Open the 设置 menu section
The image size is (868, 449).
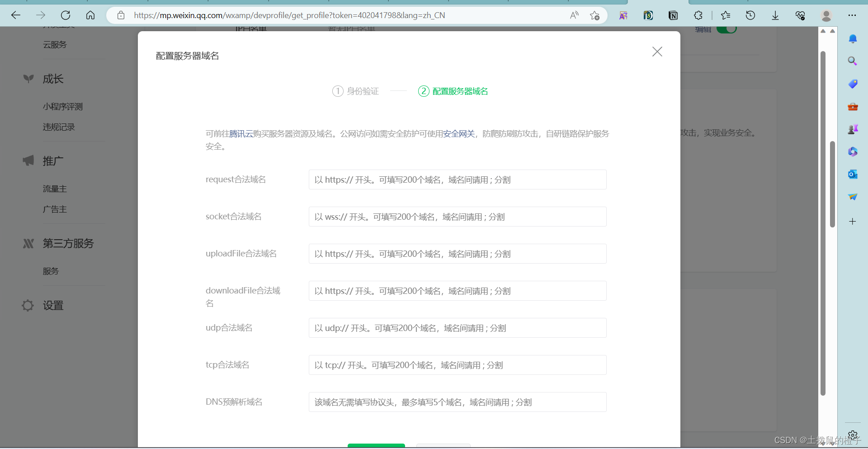[53, 306]
